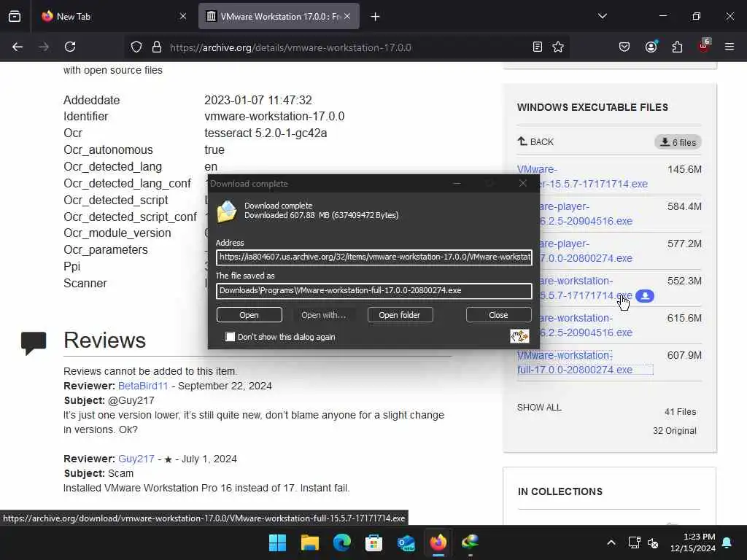The height and width of the screenshot is (560, 747).
Task: Open reviewer Guy217 profile link
Action: pyautogui.click(x=136, y=459)
